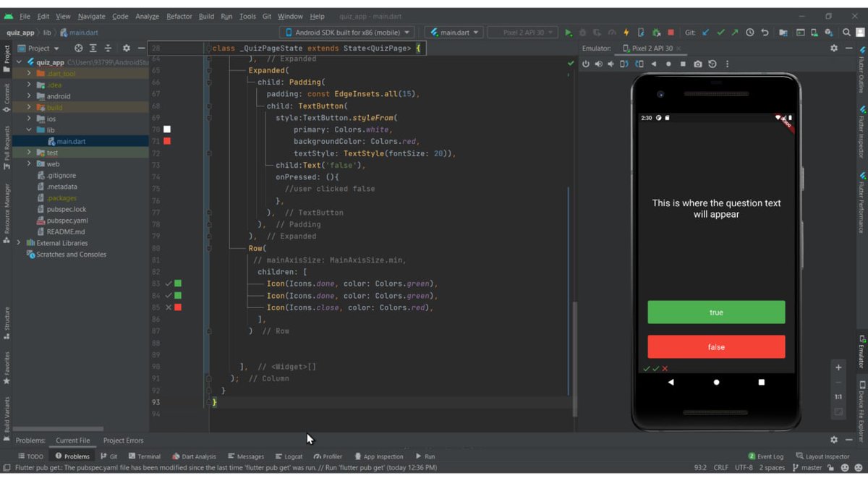Click master branch in status bar

[x=807, y=468]
